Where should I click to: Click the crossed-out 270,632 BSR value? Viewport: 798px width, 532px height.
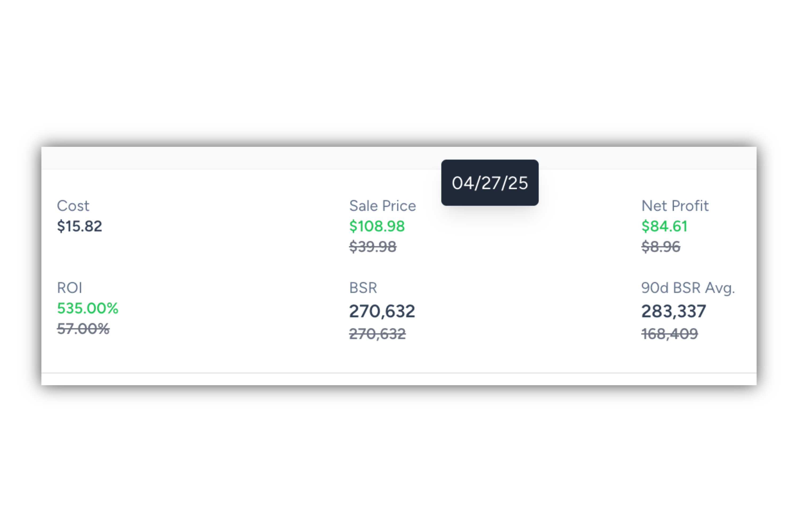point(377,334)
